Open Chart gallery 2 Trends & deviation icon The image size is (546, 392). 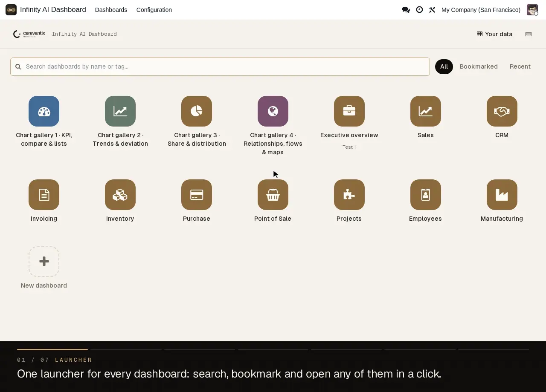click(120, 111)
